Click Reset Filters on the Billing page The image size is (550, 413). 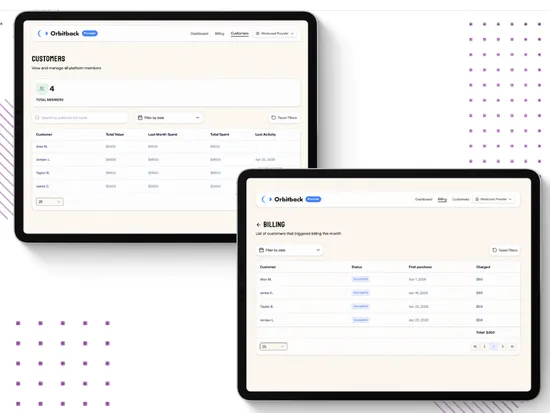click(505, 250)
